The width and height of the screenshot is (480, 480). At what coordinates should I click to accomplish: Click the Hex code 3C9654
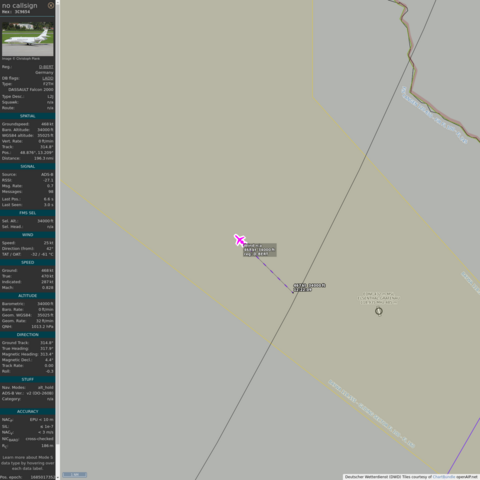coord(22,12)
